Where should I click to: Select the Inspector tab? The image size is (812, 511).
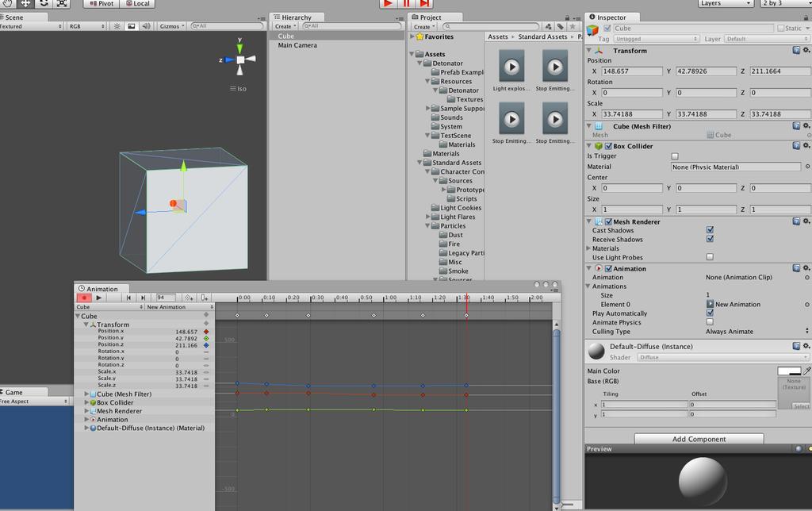[611, 17]
